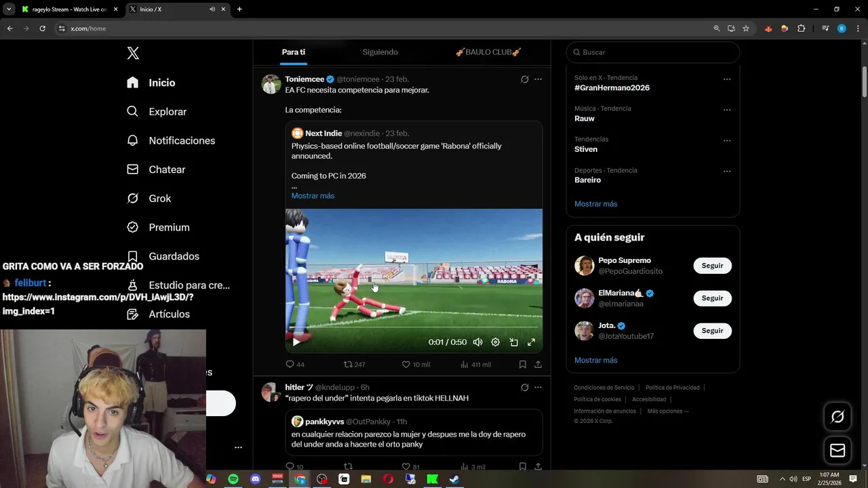This screenshot has height=488, width=868.
Task: Repost Toniemcee post (247)
Action: tap(355, 365)
